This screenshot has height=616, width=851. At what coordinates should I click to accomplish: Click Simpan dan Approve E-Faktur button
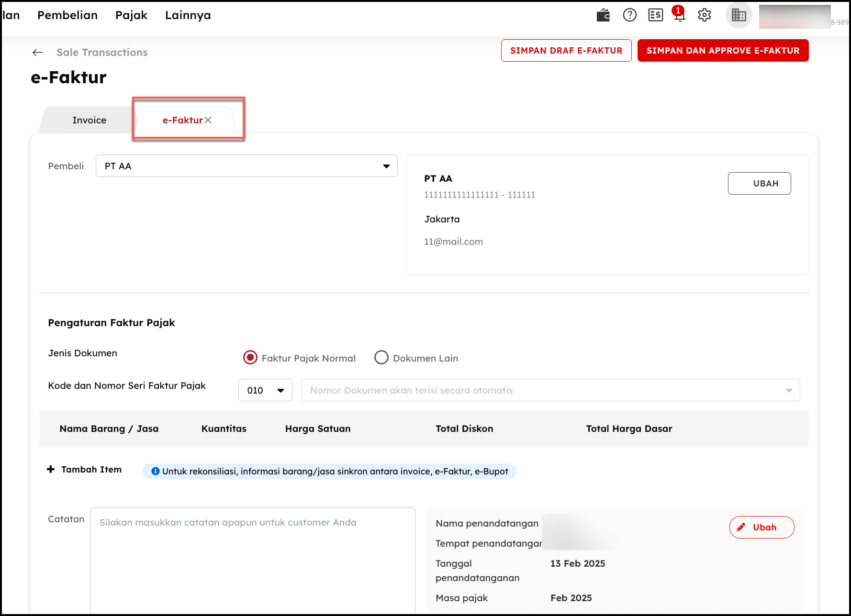click(x=723, y=51)
